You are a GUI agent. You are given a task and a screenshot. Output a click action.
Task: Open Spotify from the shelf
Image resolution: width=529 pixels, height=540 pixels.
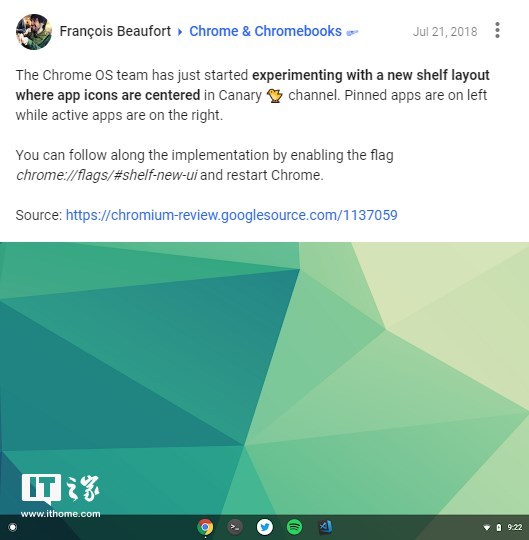(x=294, y=527)
